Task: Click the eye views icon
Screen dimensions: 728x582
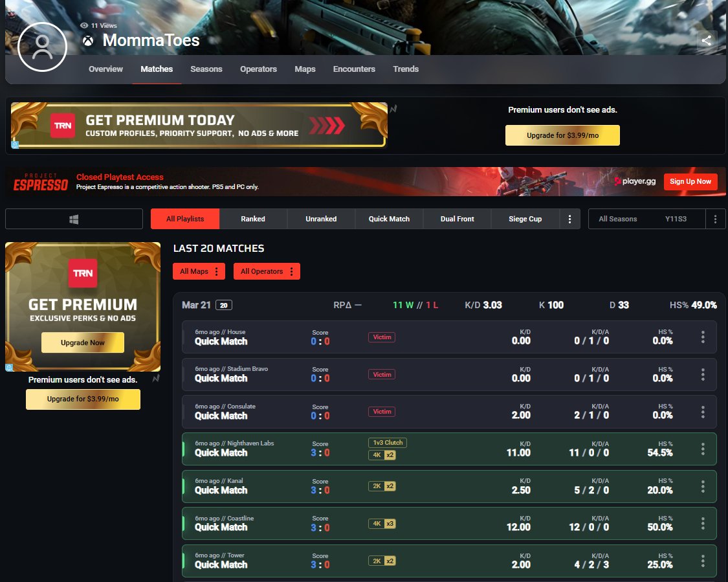Action: coord(84,25)
